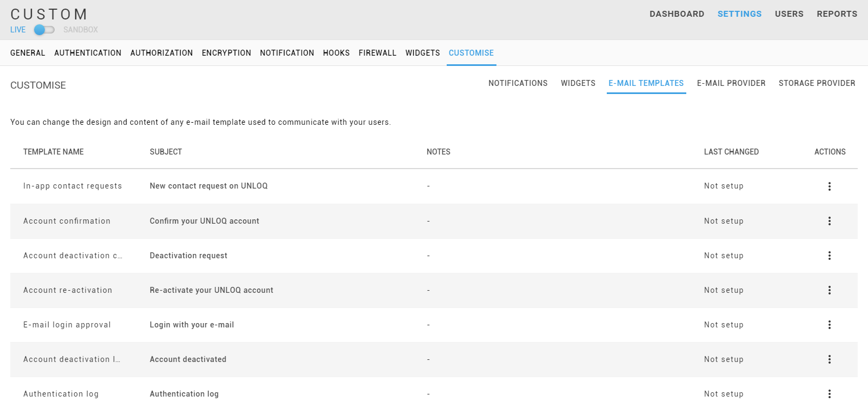Click subject 'Deactivation request'
Viewport: 868px width, 409px height.
(x=188, y=256)
